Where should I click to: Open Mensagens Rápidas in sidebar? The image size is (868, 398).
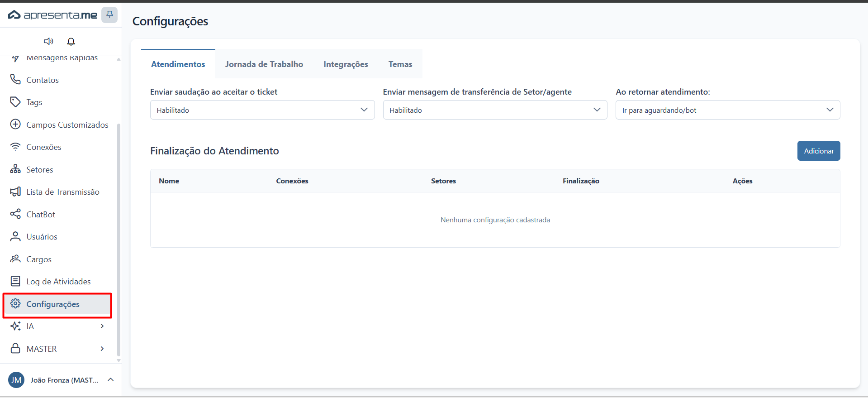[x=62, y=58]
